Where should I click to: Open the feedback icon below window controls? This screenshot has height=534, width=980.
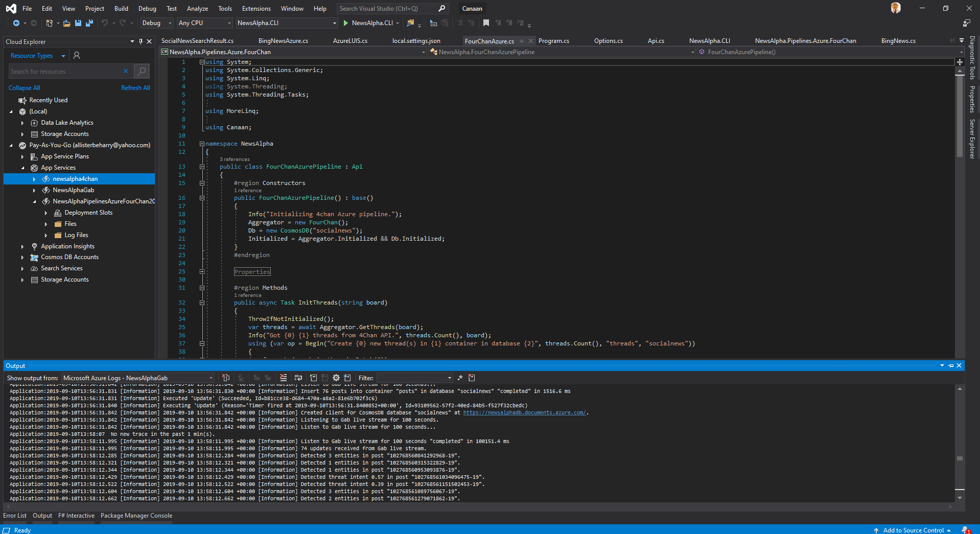pos(967,23)
